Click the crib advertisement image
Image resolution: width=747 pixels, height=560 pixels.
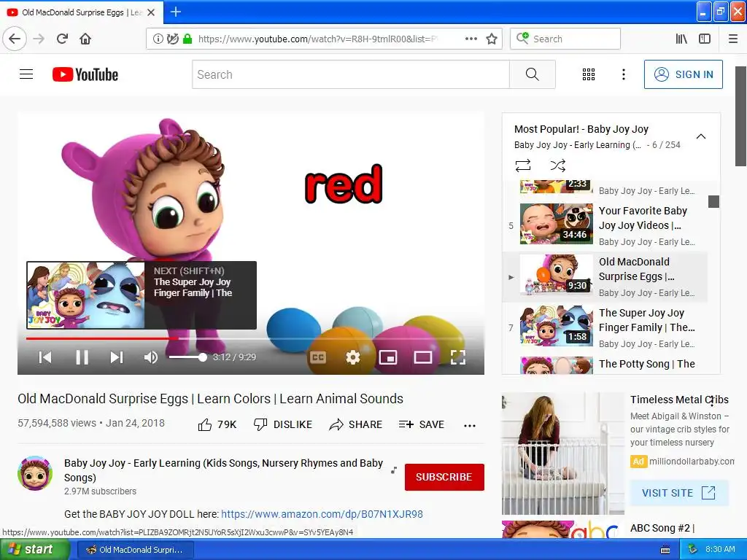562,454
